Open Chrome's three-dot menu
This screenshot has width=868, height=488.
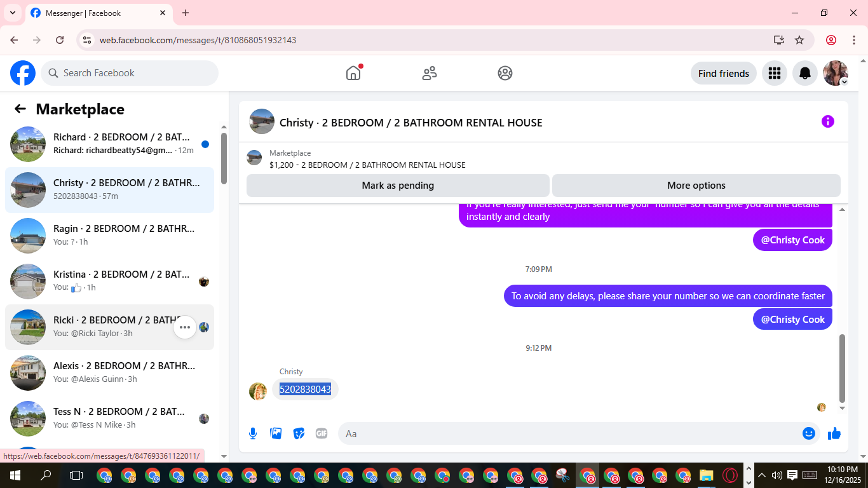[853, 40]
